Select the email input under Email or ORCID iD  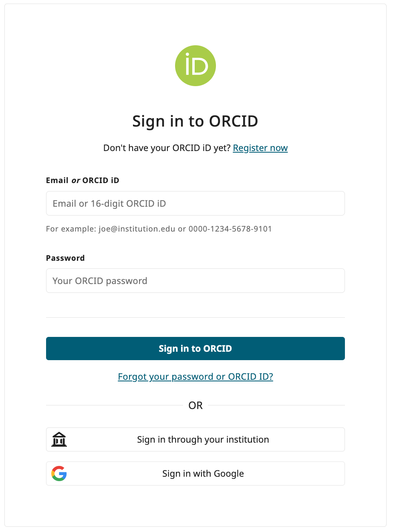(195, 203)
